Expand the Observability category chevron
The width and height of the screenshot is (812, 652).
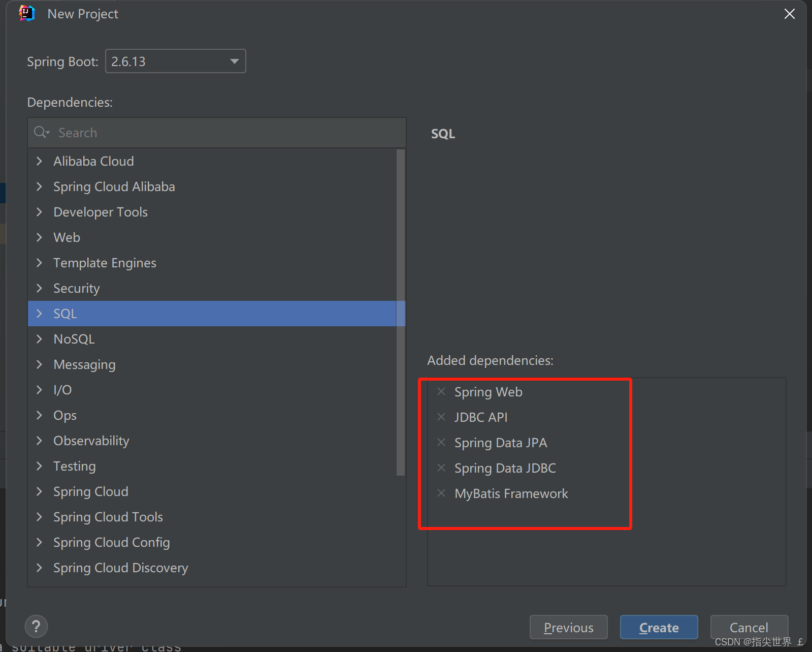point(39,441)
